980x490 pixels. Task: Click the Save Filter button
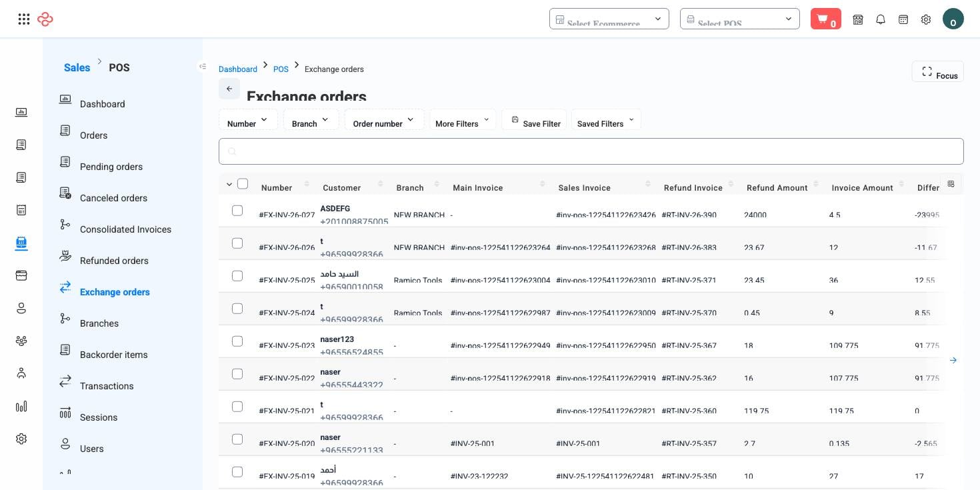coord(534,120)
